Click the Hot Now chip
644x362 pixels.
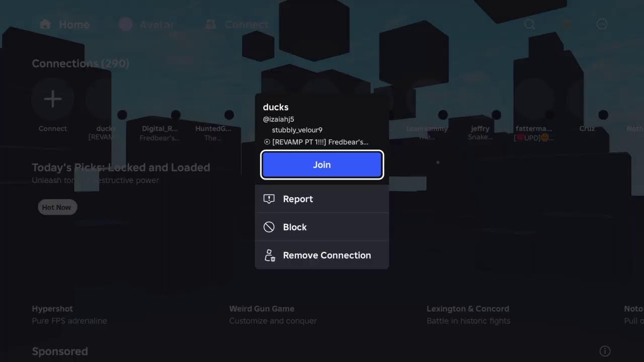pyautogui.click(x=57, y=207)
